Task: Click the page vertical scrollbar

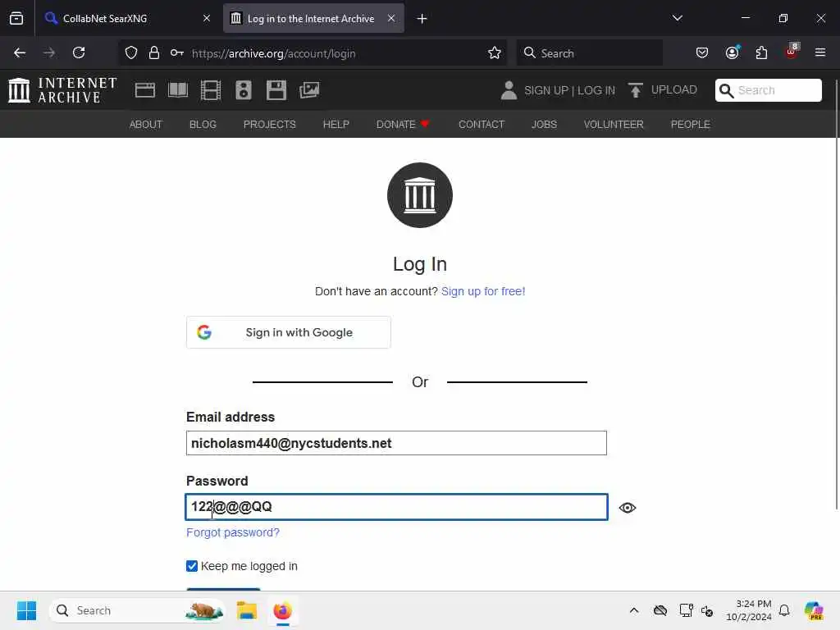Action: pyautogui.click(x=837, y=294)
